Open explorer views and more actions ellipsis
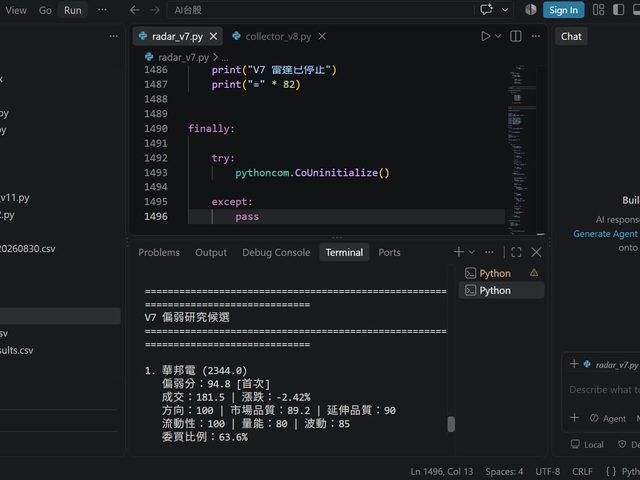 click(x=114, y=36)
